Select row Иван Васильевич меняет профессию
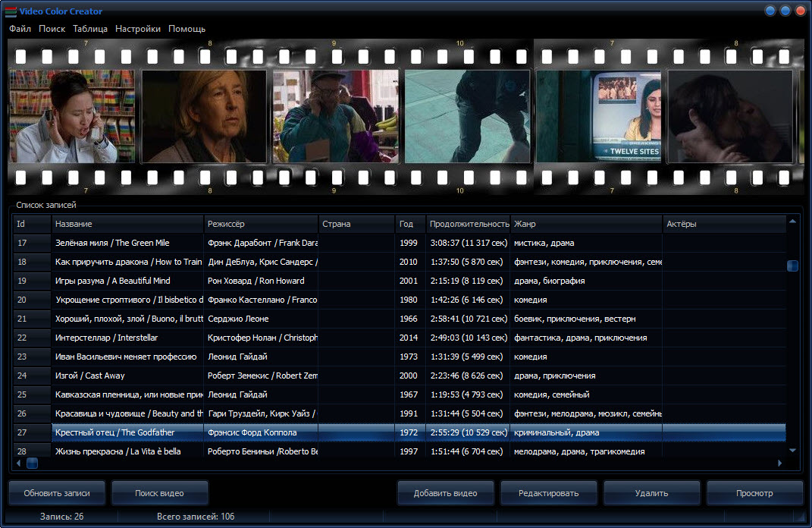 [400, 357]
